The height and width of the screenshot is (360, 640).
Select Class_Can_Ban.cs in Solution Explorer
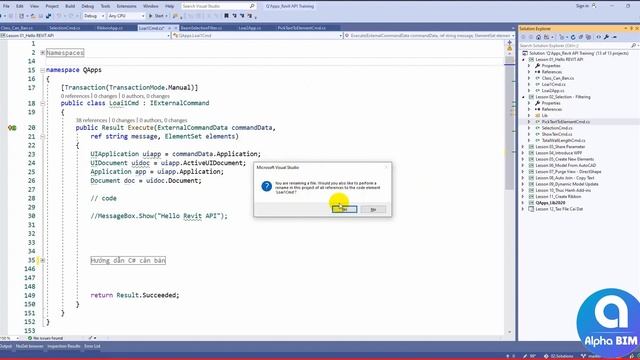click(558, 78)
